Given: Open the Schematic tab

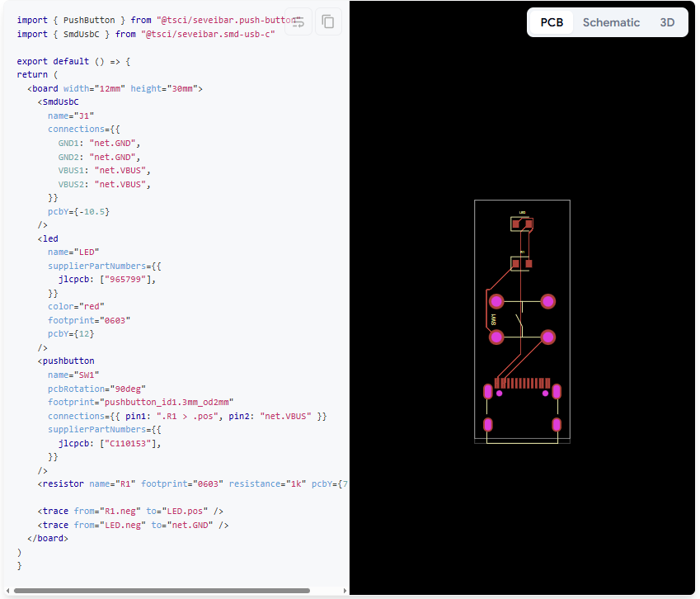Looking at the screenshot, I should tap(611, 22).
